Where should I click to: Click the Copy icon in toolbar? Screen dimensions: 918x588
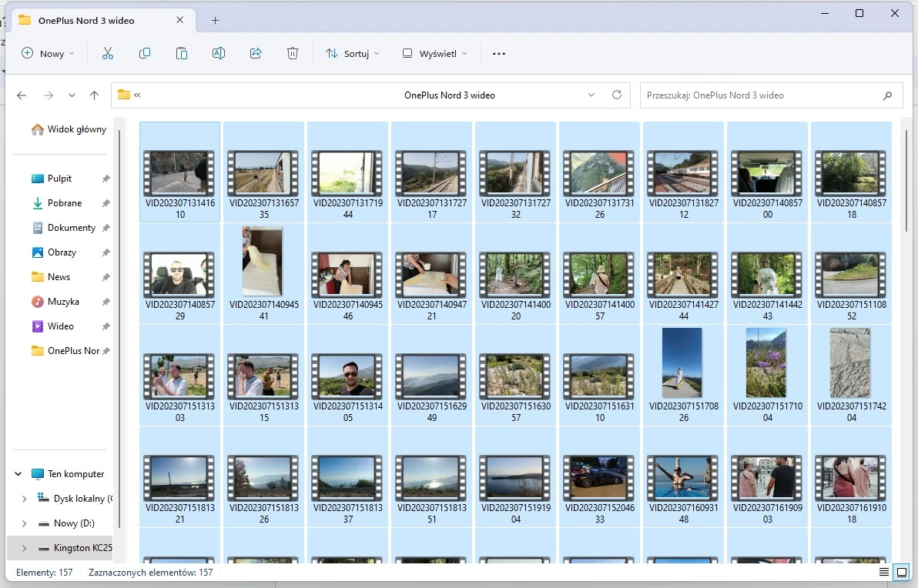pos(145,53)
